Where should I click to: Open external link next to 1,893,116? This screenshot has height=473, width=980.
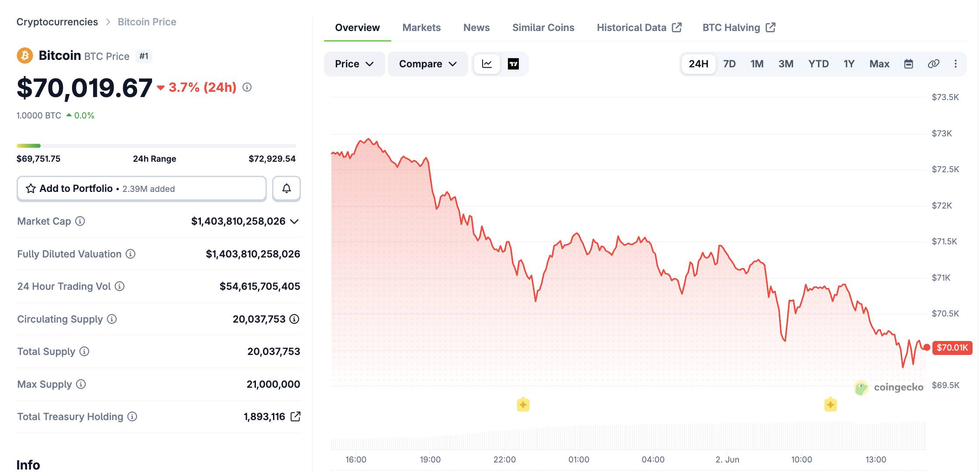pyautogui.click(x=295, y=417)
